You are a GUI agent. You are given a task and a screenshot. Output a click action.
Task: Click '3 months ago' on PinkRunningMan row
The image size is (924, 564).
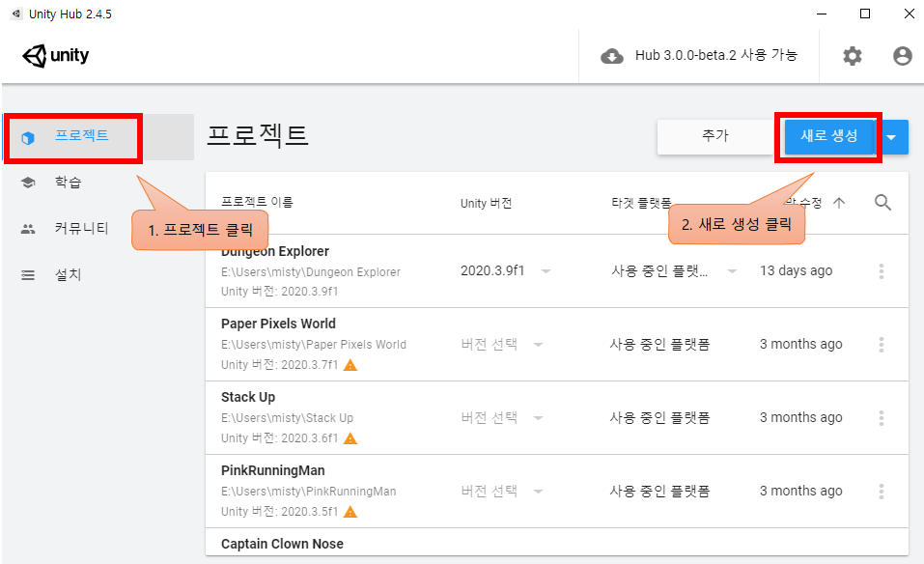(x=800, y=491)
